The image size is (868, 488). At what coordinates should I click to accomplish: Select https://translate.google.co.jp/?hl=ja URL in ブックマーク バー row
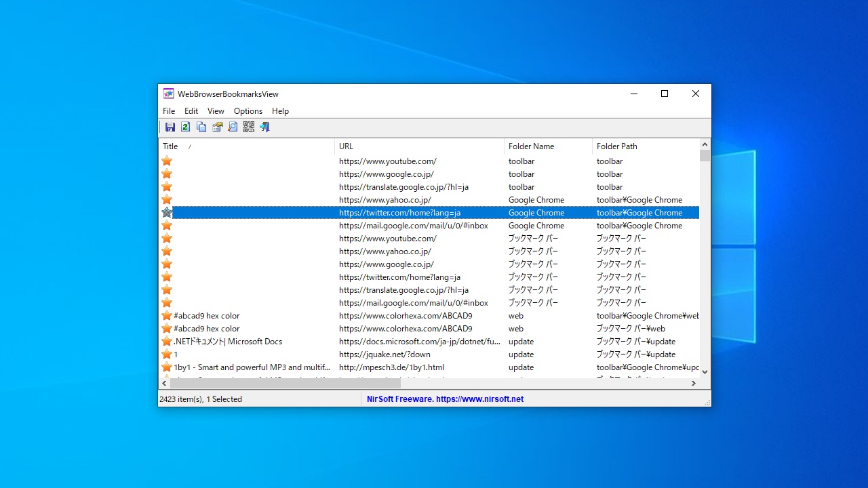(x=404, y=290)
